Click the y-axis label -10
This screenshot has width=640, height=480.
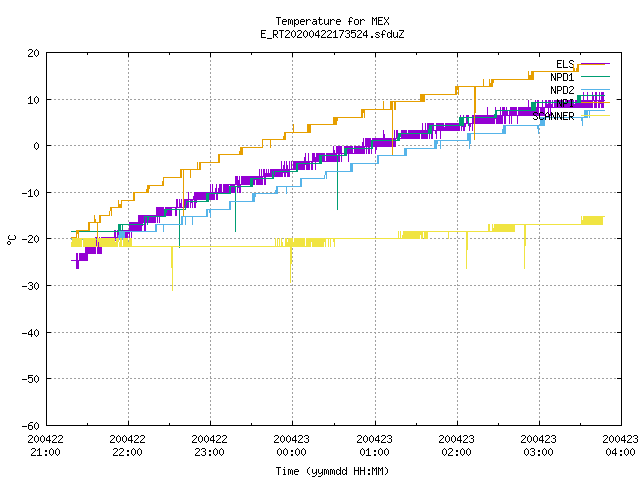coord(31,193)
